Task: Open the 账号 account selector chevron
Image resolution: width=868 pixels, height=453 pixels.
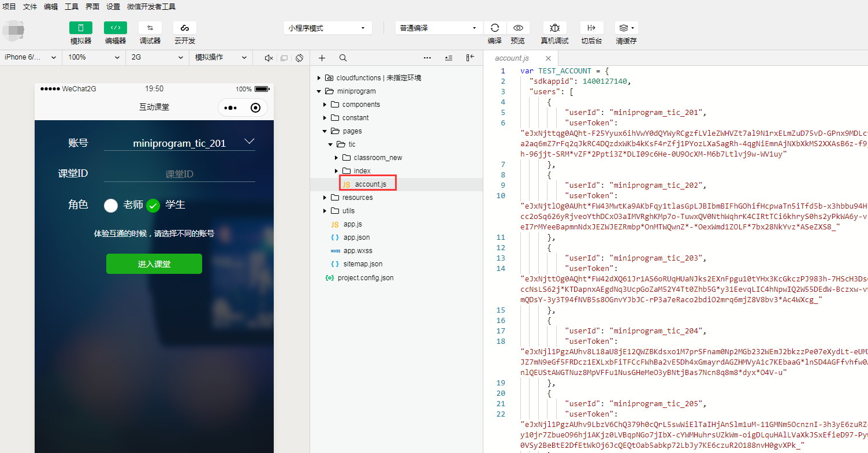Action: tap(249, 142)
